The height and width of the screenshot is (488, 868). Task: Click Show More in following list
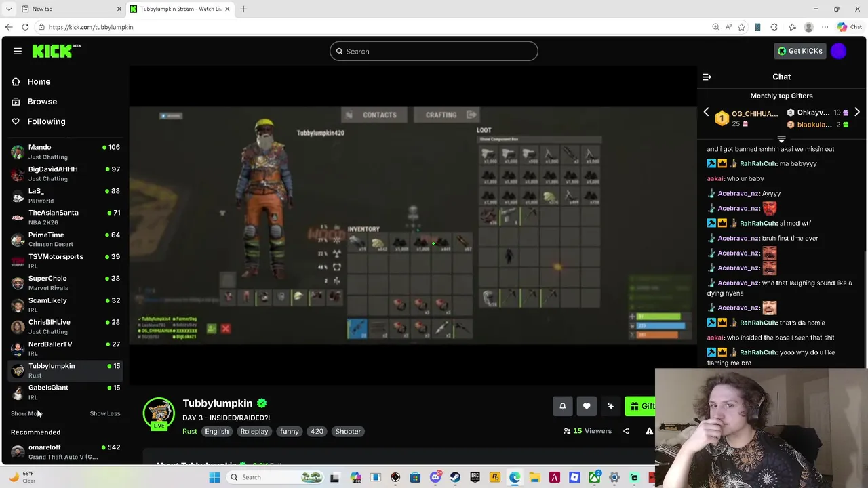[26, 413]
